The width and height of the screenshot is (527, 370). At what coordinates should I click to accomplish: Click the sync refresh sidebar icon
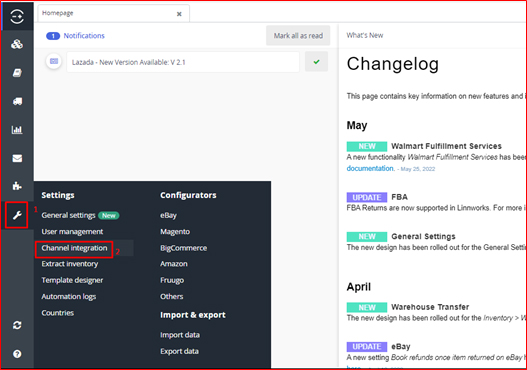tap(17, 325)
